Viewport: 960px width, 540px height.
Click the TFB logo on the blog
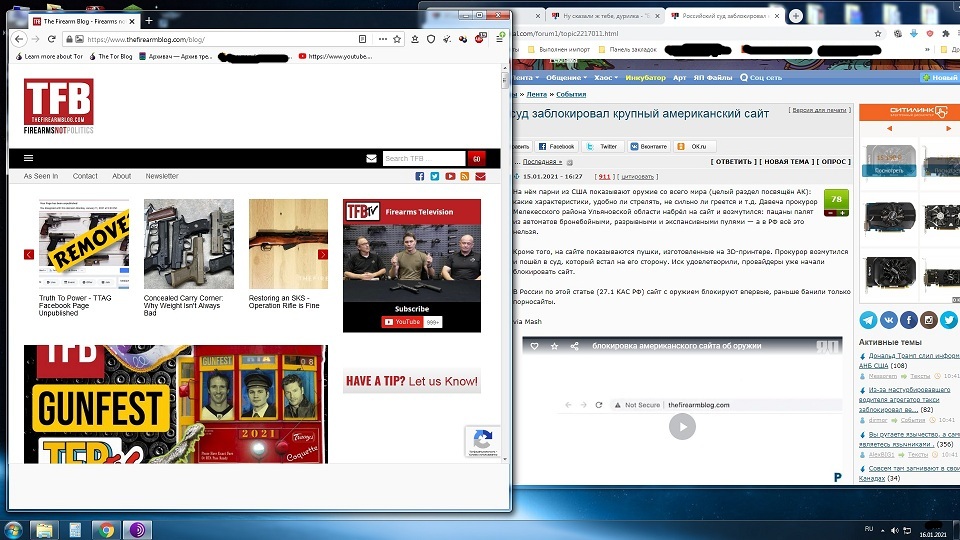click(x=59, y=106)
